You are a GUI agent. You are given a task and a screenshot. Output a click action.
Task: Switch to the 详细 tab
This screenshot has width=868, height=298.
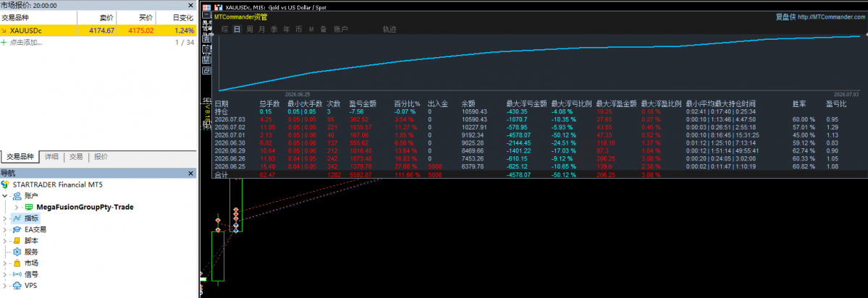(x=52, y=157)
